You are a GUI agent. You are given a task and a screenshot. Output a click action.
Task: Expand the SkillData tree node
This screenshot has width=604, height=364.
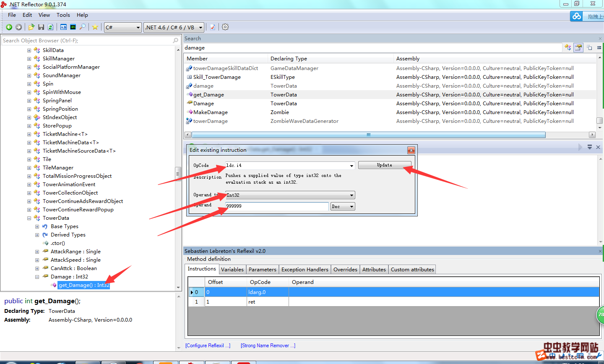coord(29,50)
